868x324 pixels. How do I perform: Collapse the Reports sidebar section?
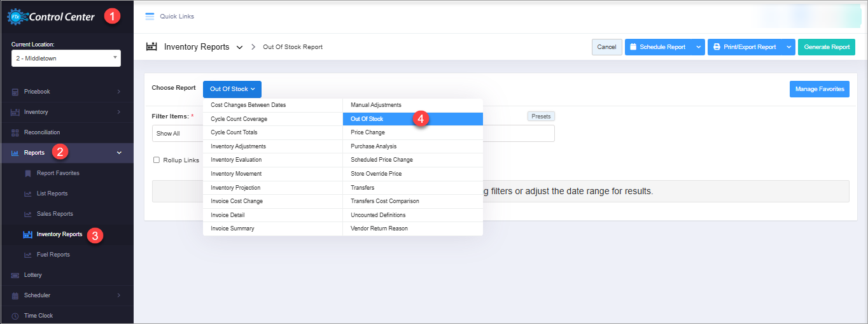coord(119,153)
